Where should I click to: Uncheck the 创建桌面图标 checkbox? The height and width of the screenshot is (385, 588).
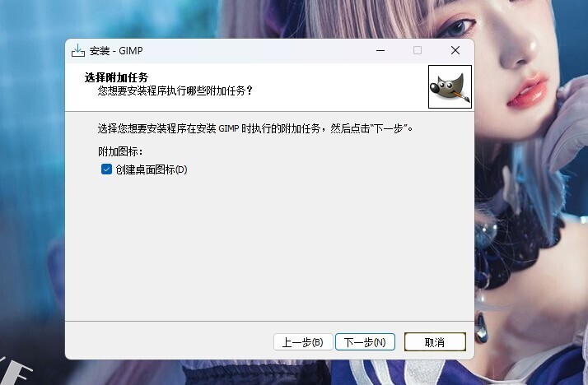[x=106, y=169]
